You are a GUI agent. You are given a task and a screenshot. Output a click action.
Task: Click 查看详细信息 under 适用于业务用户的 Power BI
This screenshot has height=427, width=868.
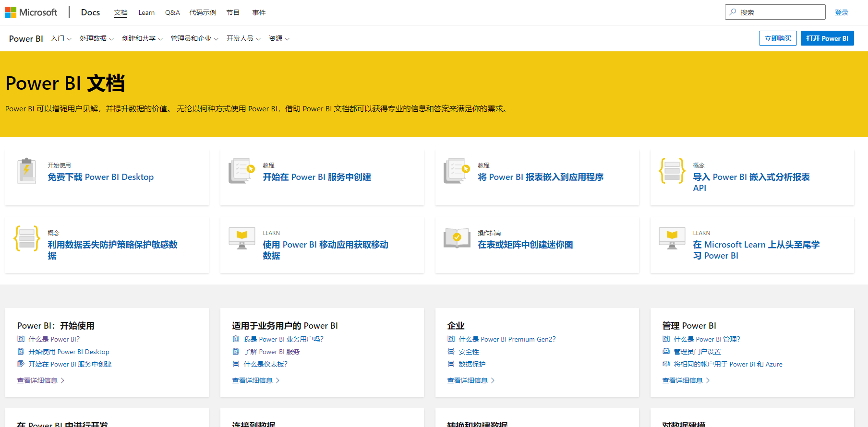[252, 380]
